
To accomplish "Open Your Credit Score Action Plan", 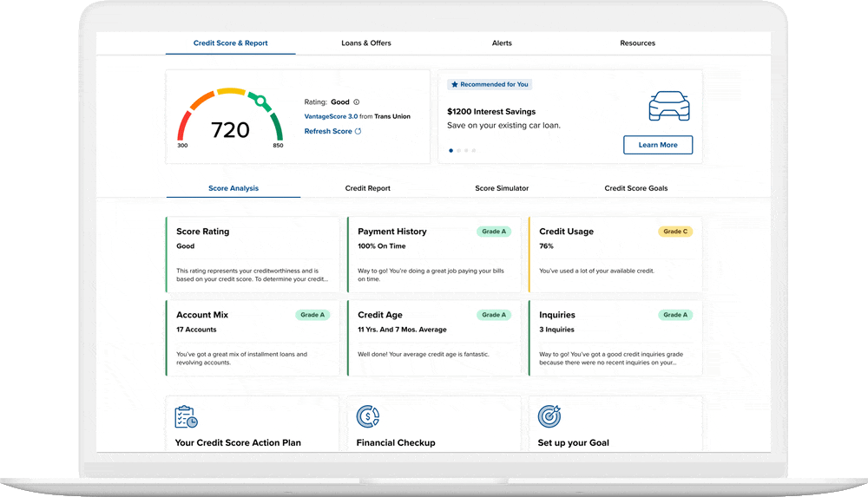I will coord(238,442).
